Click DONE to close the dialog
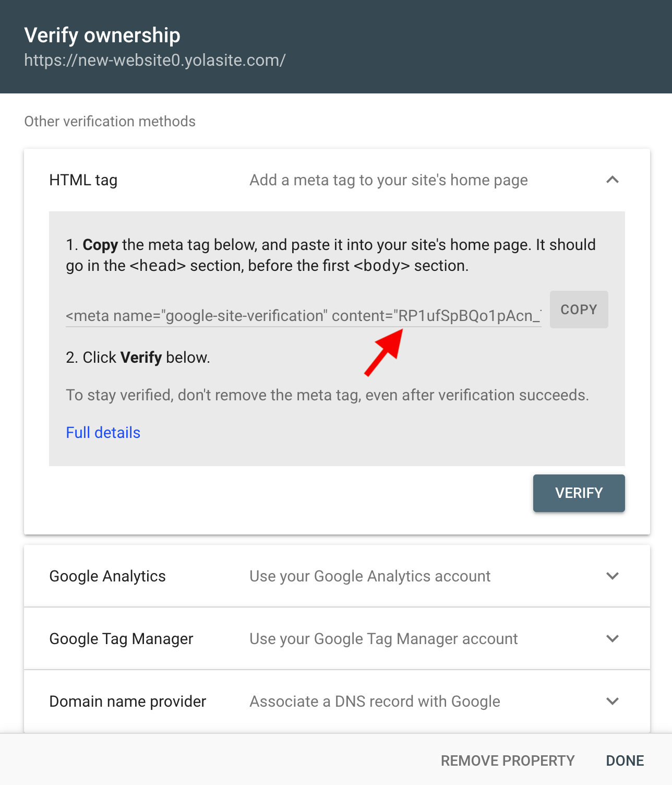This screenshot has height=785, width=672. pyautogui.click(x=625, y=760)
